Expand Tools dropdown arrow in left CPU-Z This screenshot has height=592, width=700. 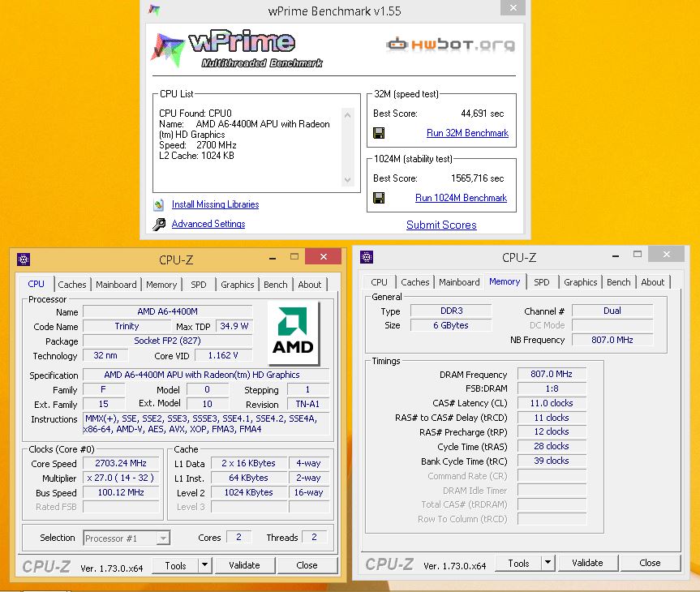pyautogui.click(x=204, y=564)
